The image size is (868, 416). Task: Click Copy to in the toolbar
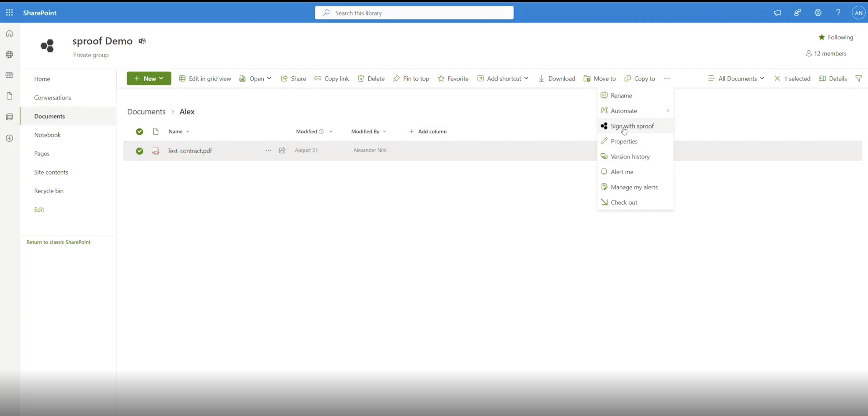coord(640,78)
